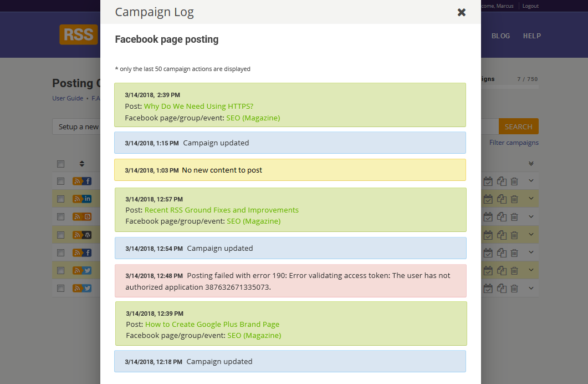Check the Blogger campaign checkbox
This screenshot has height=384, width=588.
(61, 216)
